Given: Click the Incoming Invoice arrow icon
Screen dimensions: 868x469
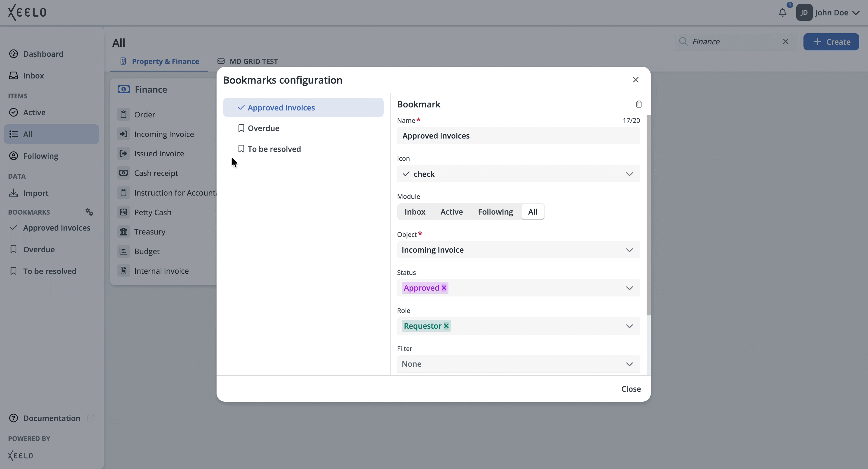Looking at the screenshot, I should 123,134.
